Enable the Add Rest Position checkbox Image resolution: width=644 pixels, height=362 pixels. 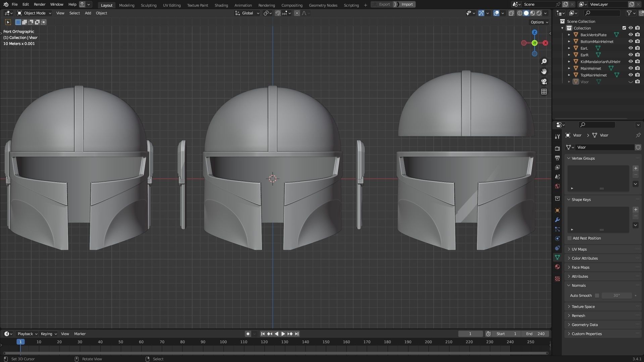569,238
